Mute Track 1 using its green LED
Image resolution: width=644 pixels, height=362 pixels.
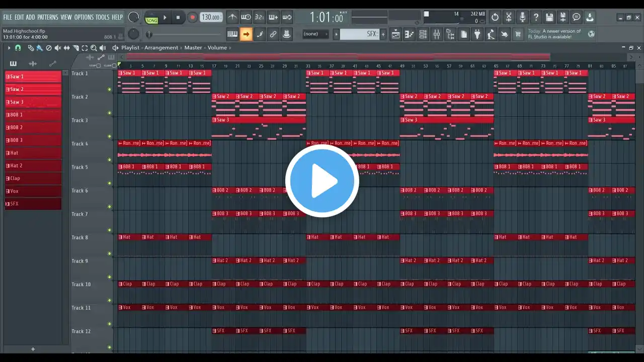point(109,89)
